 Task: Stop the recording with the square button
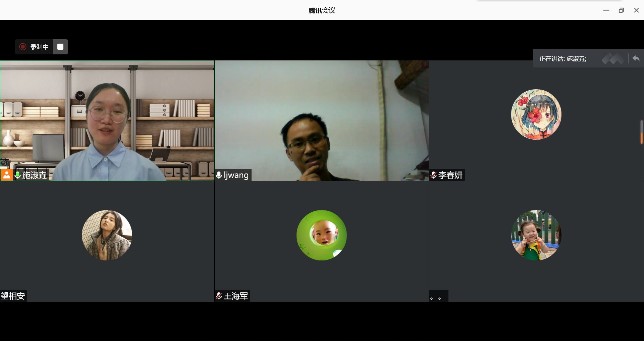point(60,47)
